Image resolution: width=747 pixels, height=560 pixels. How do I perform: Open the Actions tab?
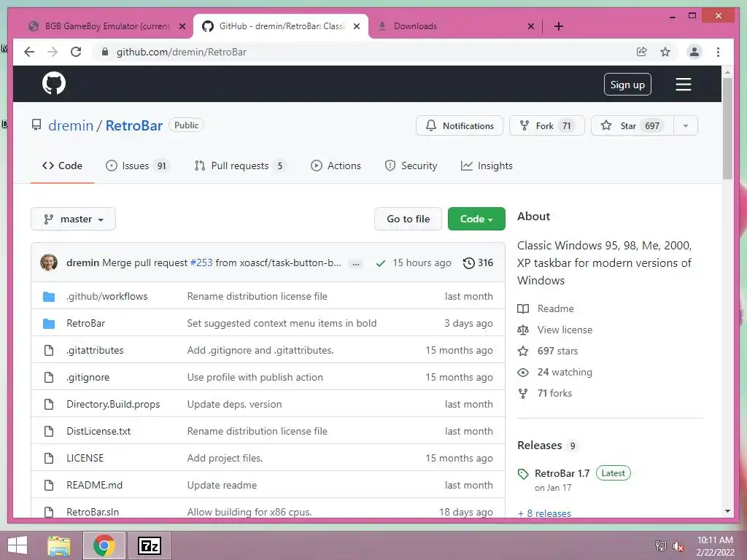pyautogui.click(x=336, y=166)
